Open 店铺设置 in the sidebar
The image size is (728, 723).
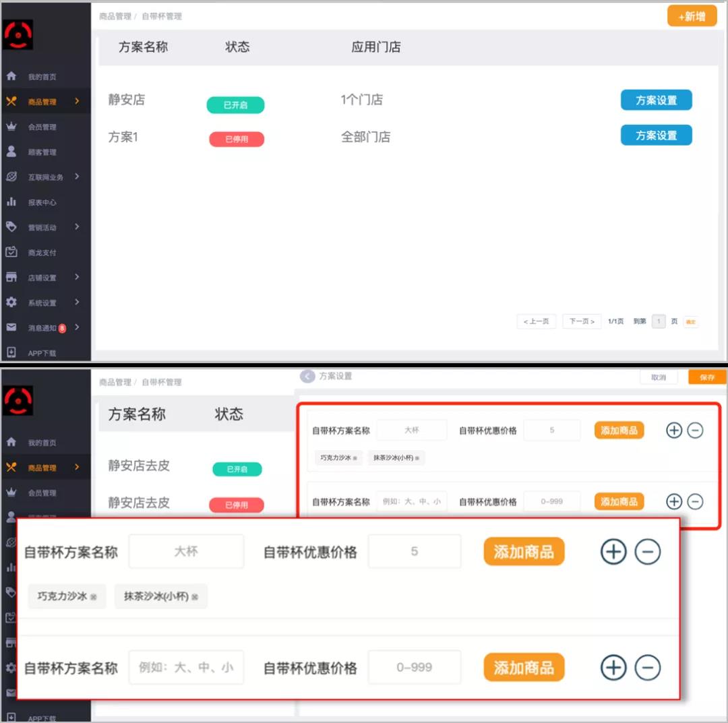(42, 277)
